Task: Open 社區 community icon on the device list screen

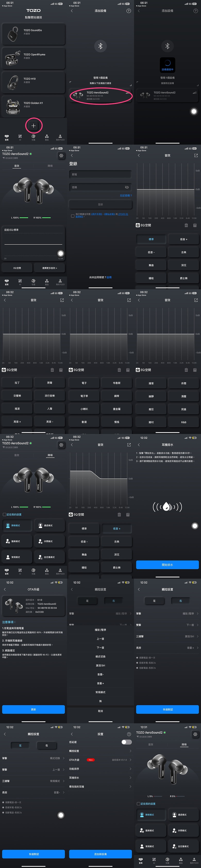Action: tap(33, 137)
